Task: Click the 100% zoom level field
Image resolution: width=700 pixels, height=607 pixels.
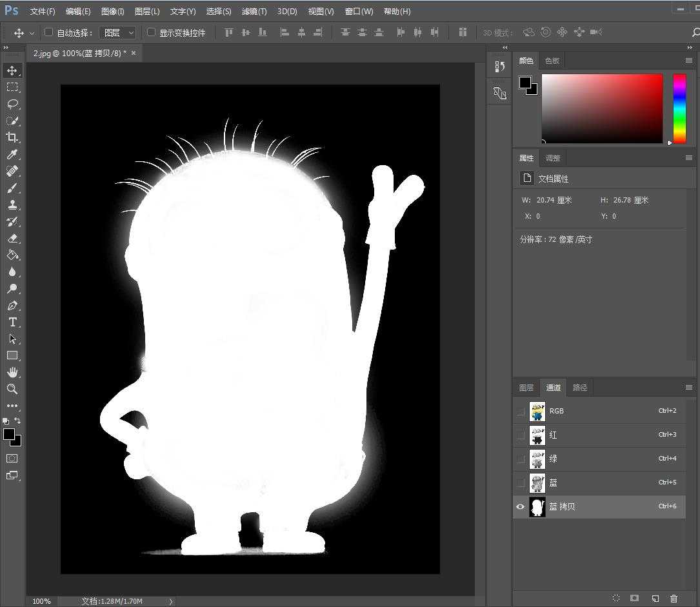Action: coord(41,601)
